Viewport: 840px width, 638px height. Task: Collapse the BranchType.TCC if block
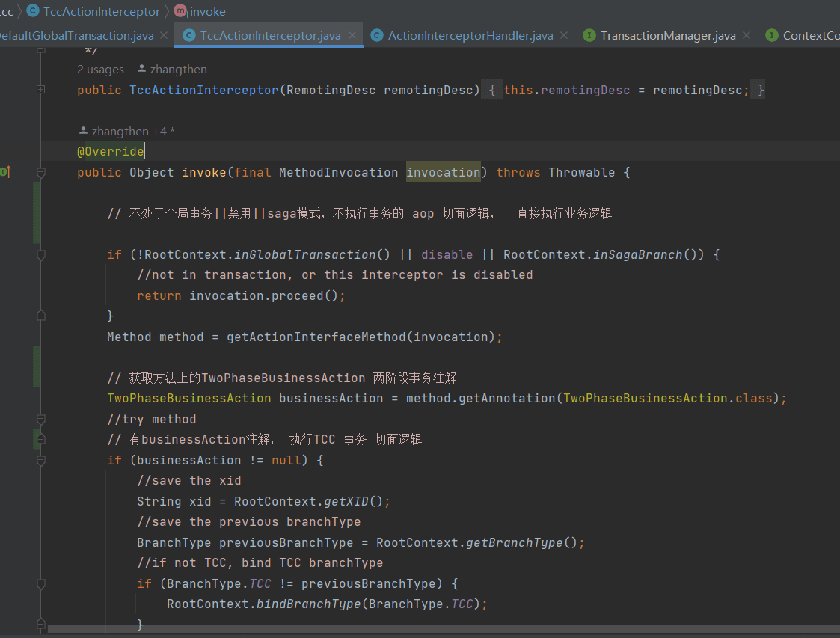click(x=40, y=584)
